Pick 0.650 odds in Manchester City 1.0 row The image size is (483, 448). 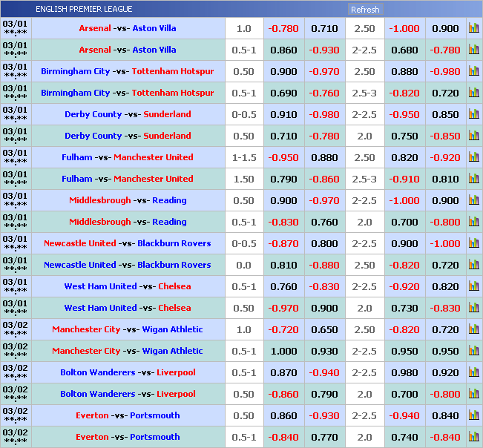pyautogui.click(x=325, y=330)
